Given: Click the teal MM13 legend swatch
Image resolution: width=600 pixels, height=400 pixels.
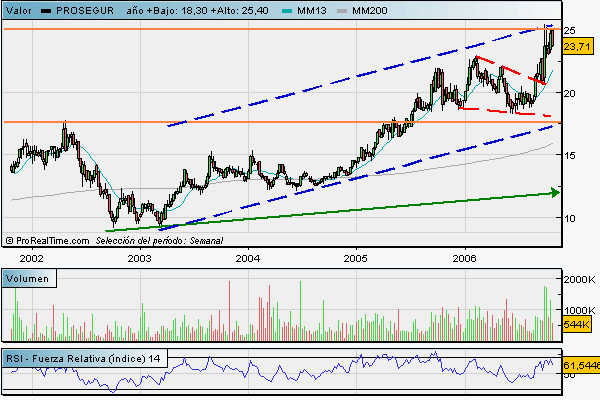Looking at the screenshot, I should tap(287, 11).
